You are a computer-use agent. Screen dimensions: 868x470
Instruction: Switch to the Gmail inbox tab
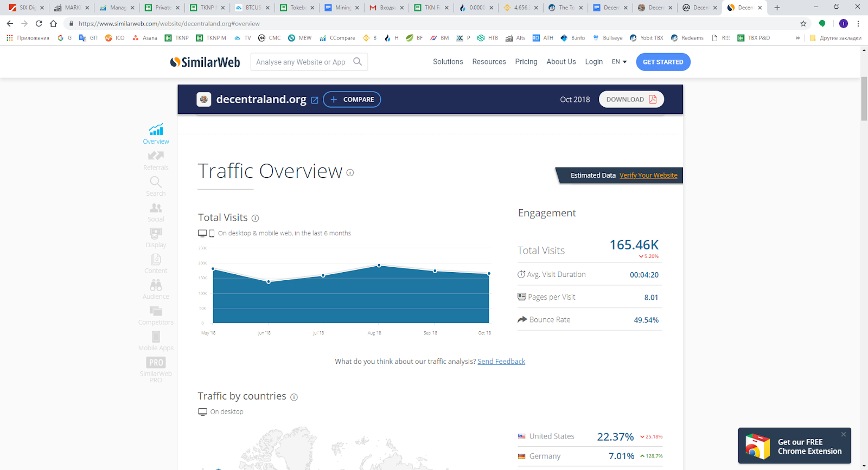pyautogui.click(x=387, y=8)
